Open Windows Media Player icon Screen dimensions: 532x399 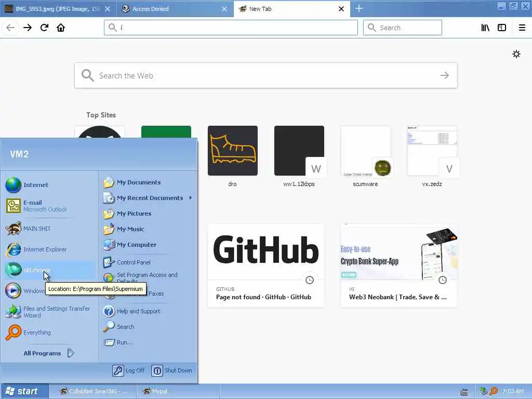pos(13,291)
